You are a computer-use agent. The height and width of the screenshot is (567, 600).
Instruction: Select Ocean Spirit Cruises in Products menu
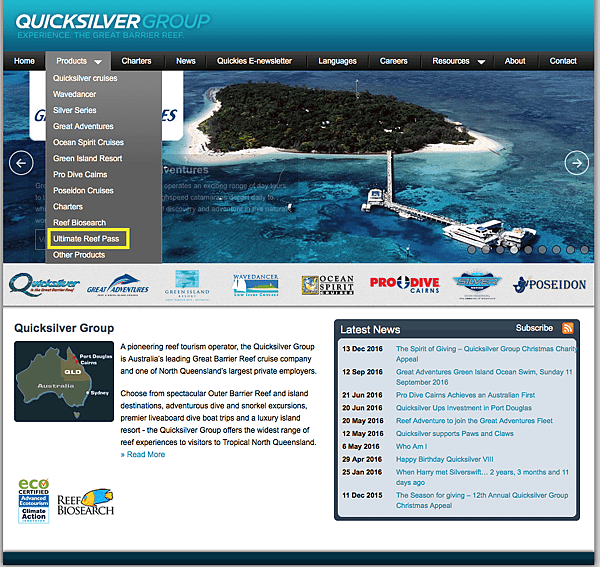pyautogui.click(x=88, y=142)
